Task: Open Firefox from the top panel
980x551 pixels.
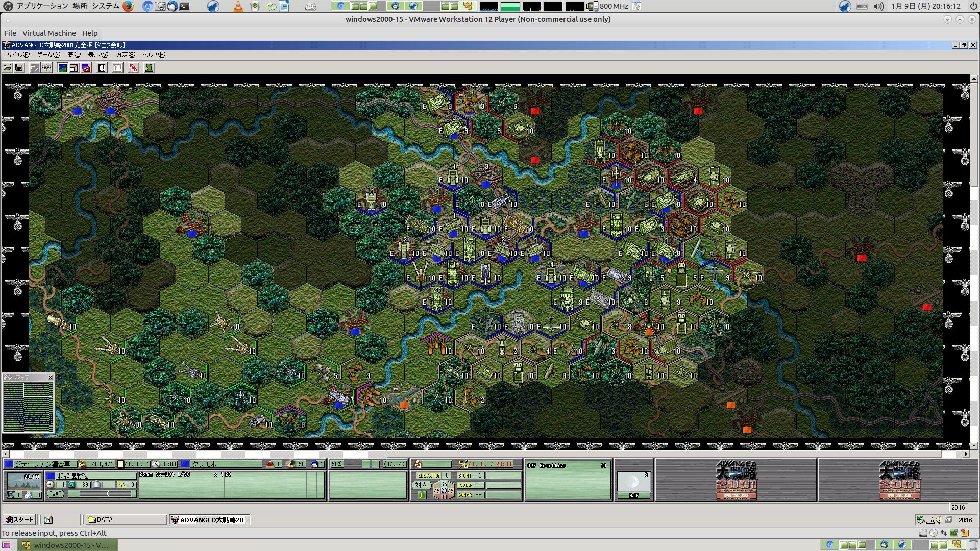Action: (128, 6)
